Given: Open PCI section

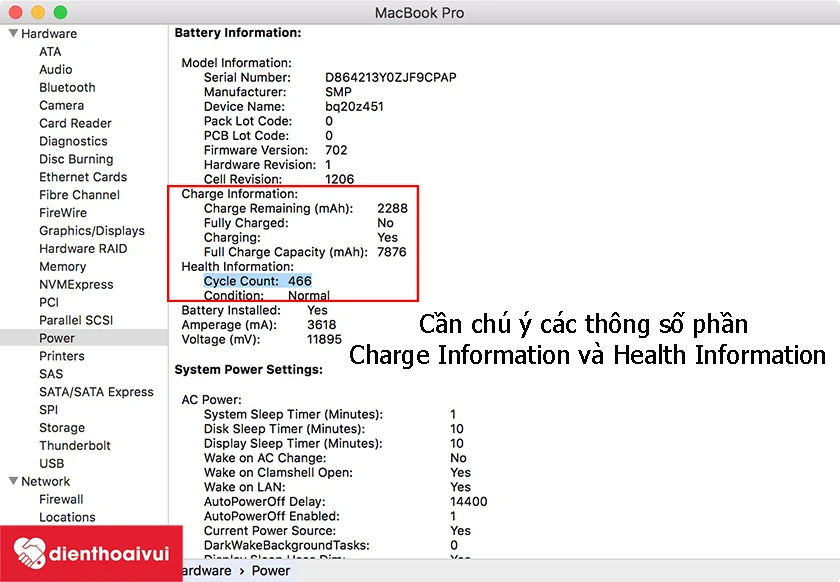Looking at the screenshot, I should coord(49,302).
